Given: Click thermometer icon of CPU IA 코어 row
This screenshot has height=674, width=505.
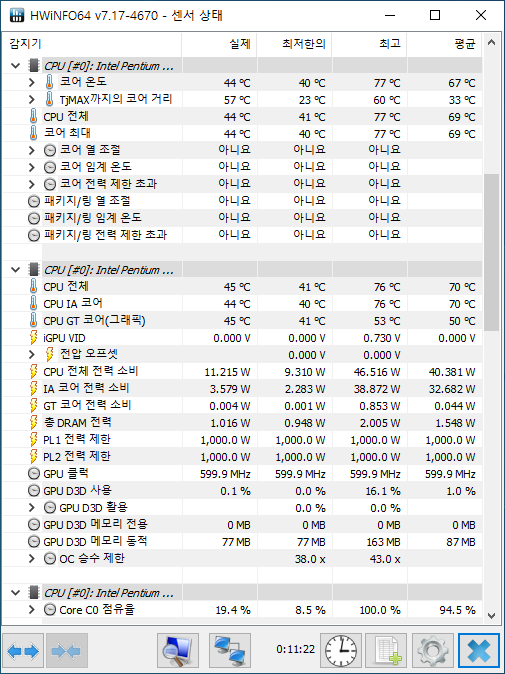Looking at the screenshot, I should pyautogui.click(x=34, y=303).
